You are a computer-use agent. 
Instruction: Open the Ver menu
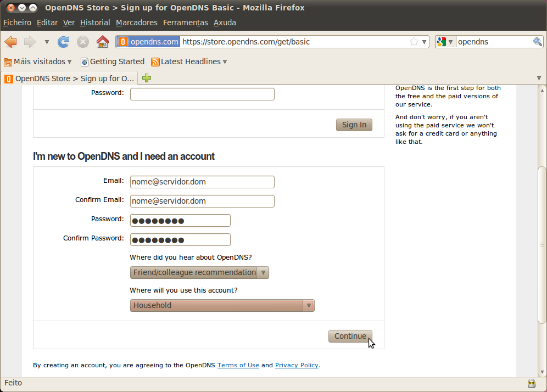pos(69,23)
